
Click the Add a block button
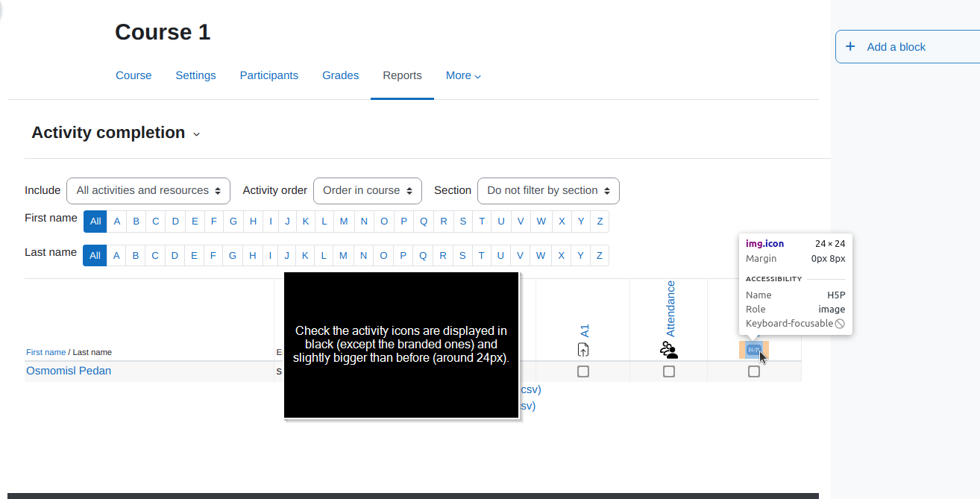pos(908,46)
